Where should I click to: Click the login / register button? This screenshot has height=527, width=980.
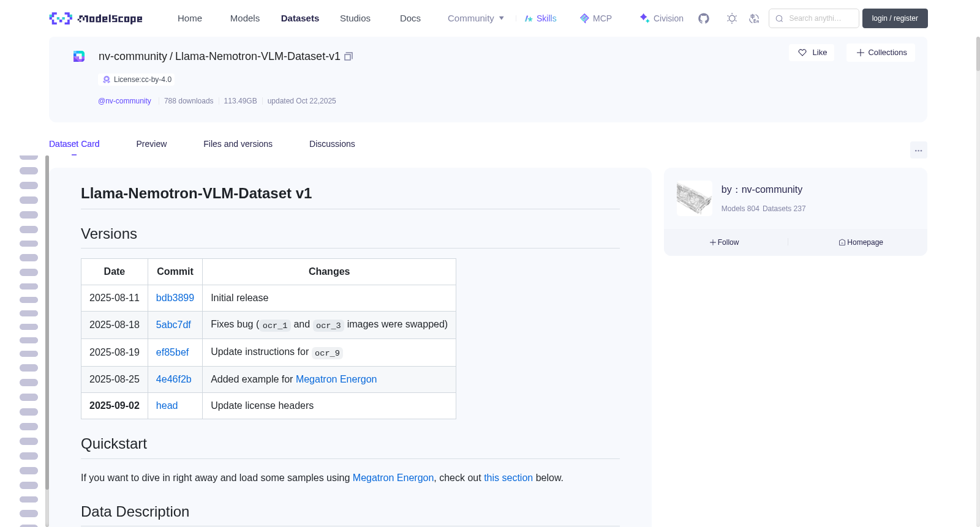coord(895,18)
